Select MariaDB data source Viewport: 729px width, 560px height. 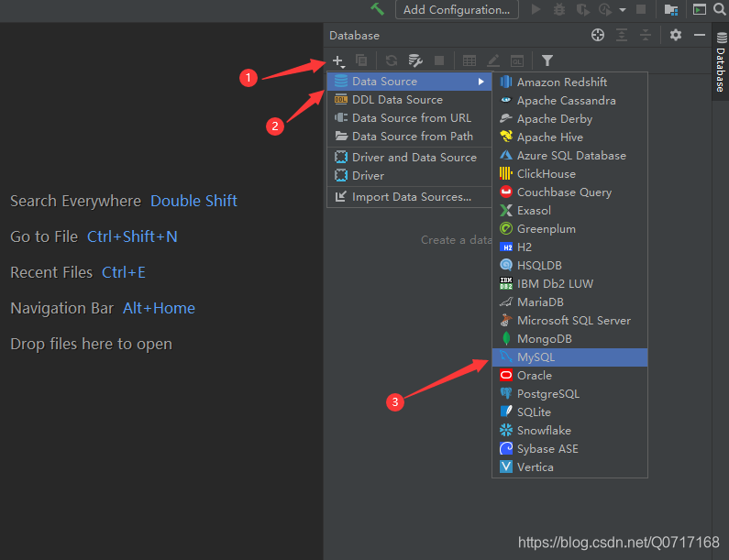coord(569,302)
